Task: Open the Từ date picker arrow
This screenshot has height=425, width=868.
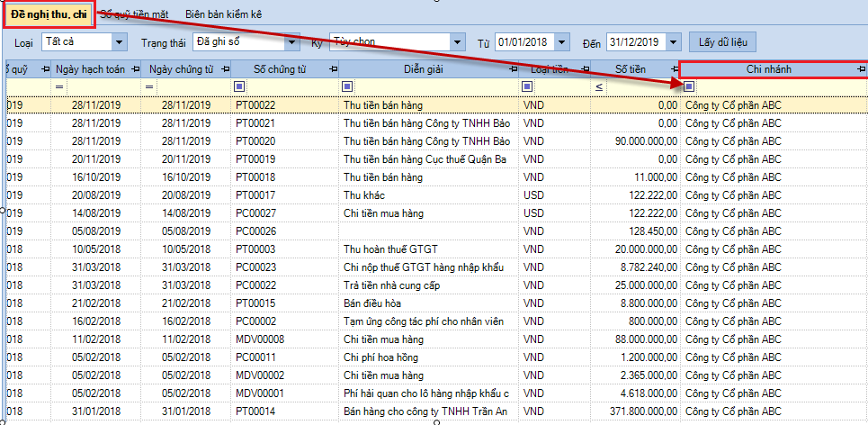Action: [x=562, y=41]
